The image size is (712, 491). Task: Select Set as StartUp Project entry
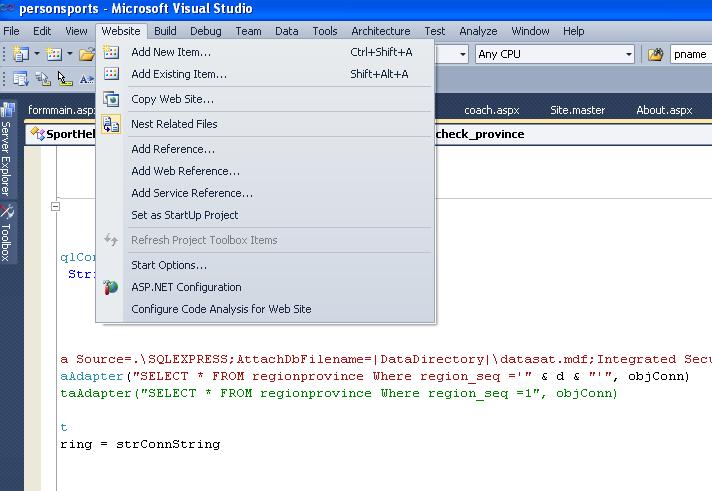coord(266,215)
